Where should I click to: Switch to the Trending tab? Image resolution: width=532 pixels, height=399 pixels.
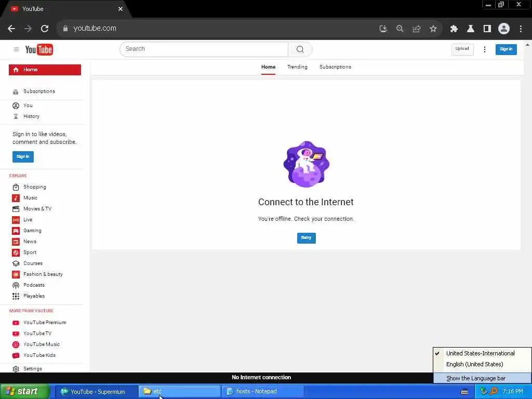click(x=297, y=67)
